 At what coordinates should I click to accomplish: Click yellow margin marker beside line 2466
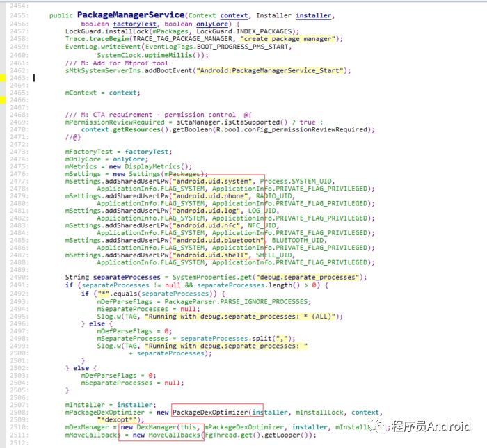point(3,100)
